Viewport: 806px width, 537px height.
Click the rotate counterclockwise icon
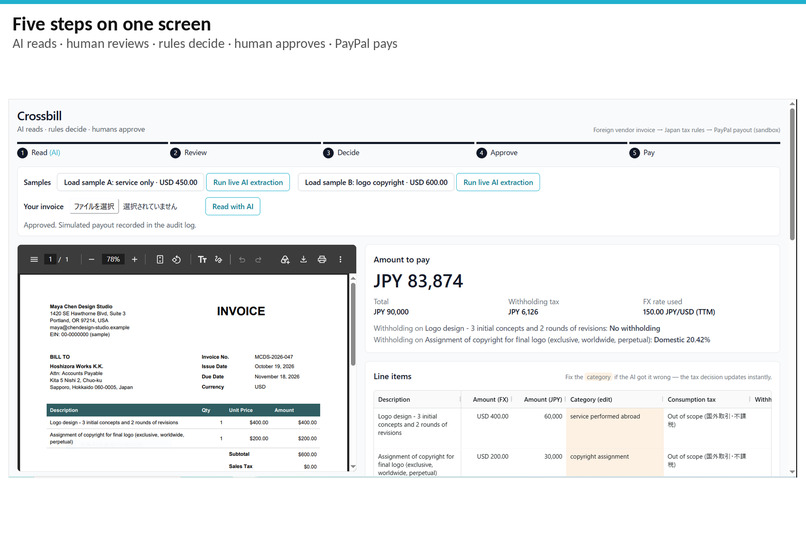tap(176, 260)
